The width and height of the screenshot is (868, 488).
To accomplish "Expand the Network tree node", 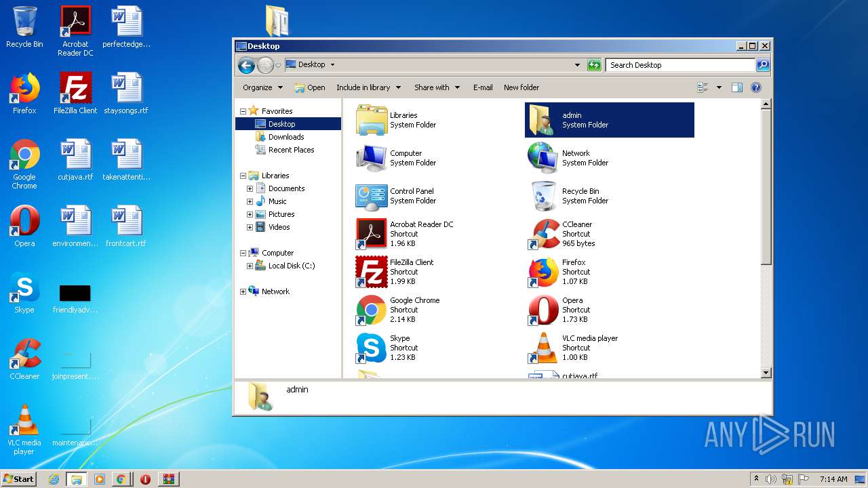I will 243,291.
